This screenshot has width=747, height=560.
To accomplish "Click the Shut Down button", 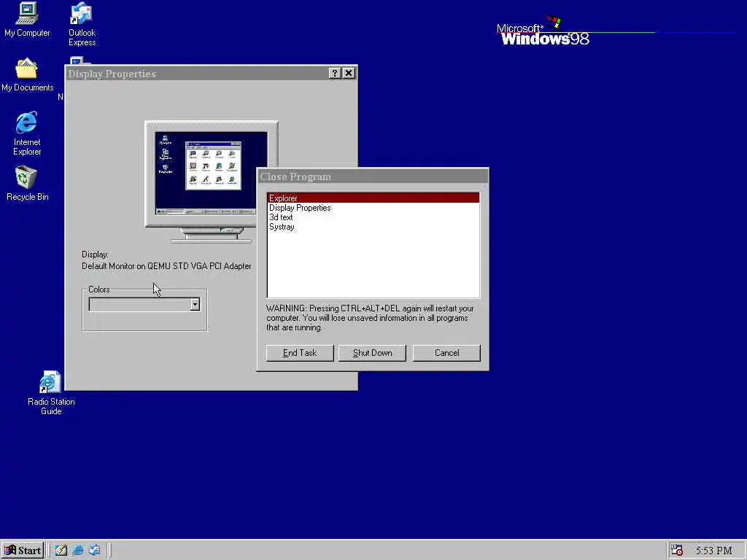I will (372, 353).
